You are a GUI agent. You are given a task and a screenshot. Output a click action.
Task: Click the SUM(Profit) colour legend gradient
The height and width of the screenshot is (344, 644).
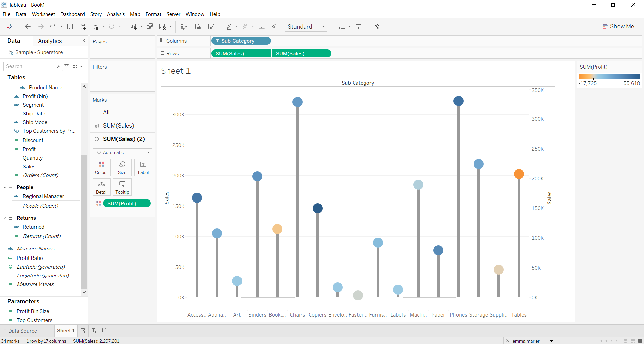point(609,76)
